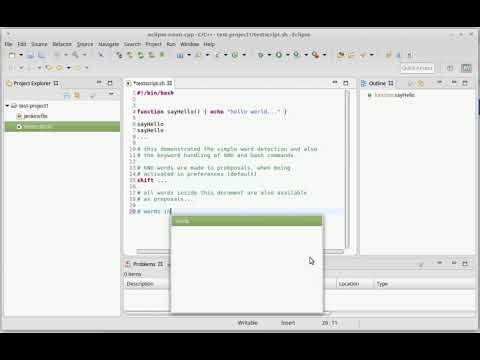Open the Help menu
The image size is (480, 360).
click(x=209, y=44)
